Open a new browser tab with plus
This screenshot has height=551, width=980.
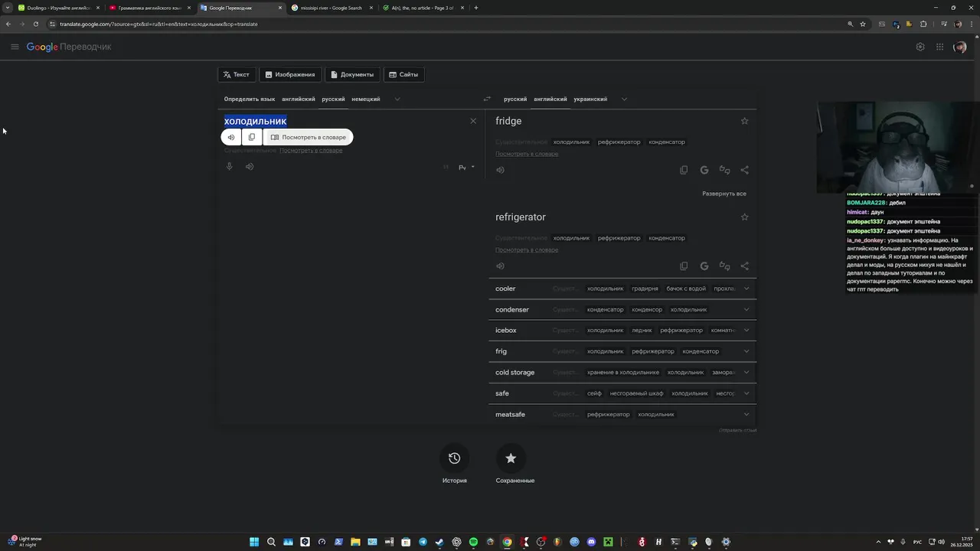pos(476,8)
